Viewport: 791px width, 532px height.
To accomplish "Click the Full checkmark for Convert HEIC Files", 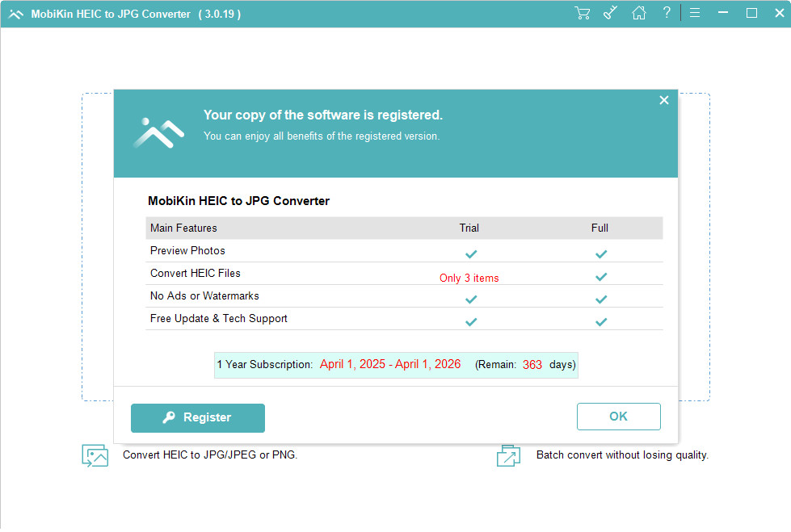I will click(x=601, y=277).
